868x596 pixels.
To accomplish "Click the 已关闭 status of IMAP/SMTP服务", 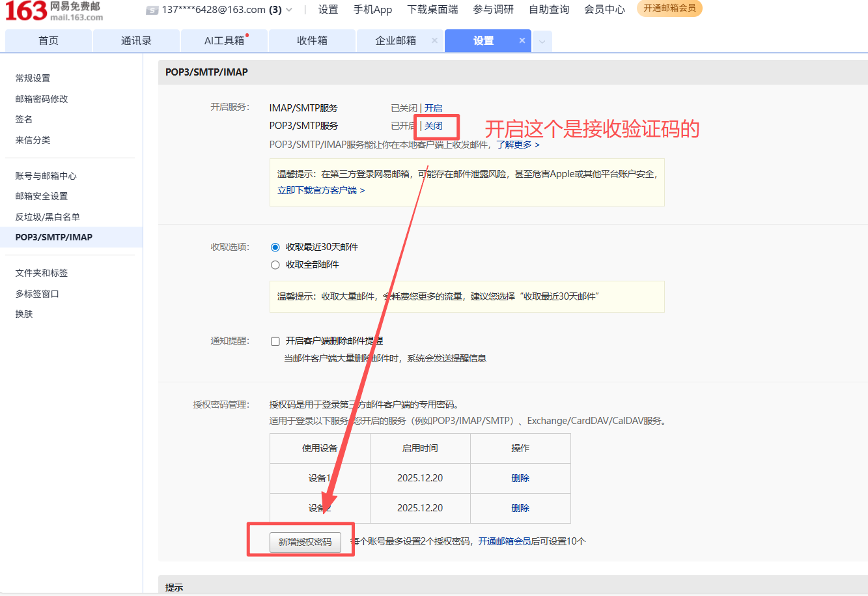I will click(404, 108).
